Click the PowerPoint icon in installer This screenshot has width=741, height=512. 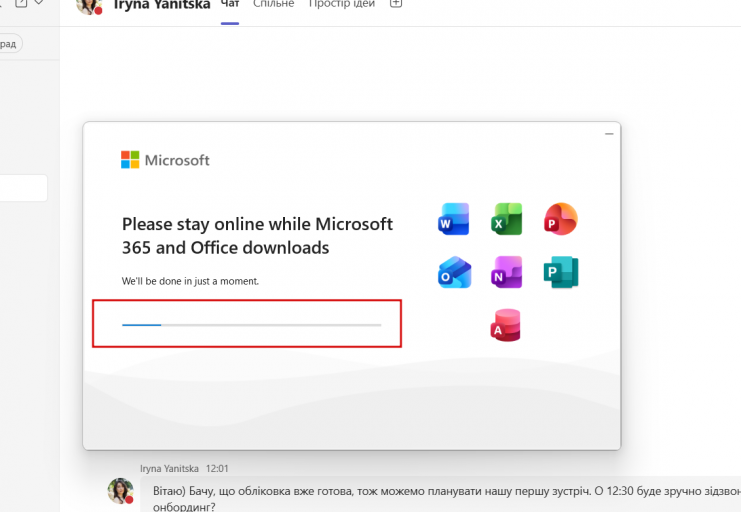[560, 219]
